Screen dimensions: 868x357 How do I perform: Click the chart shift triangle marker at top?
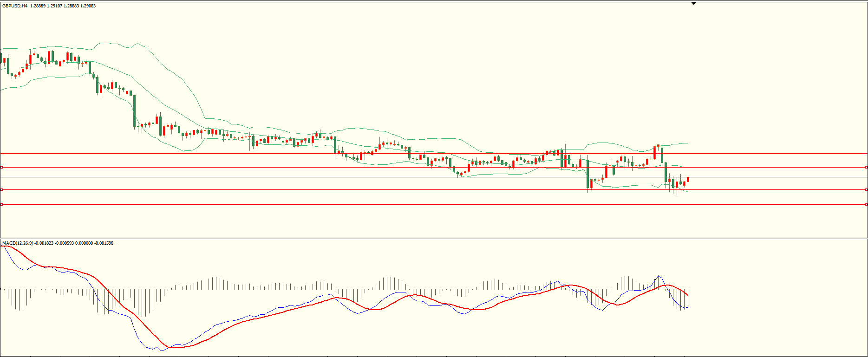(x=693, y=3)
